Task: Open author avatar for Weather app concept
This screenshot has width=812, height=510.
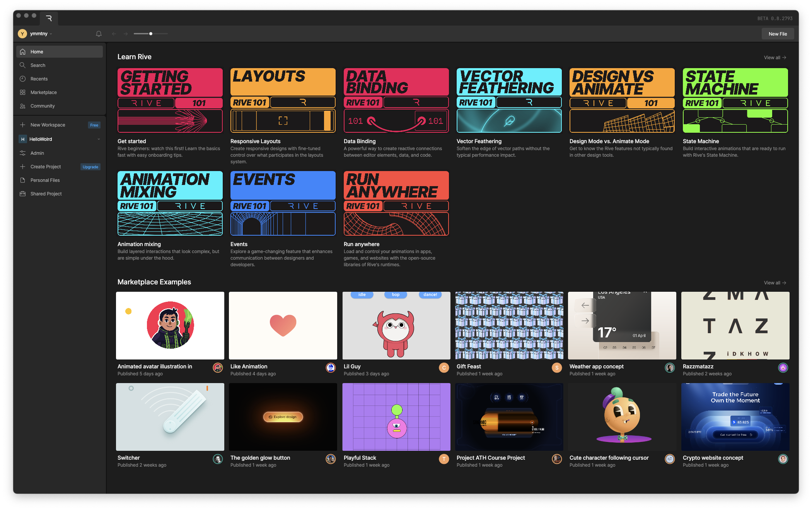Action: [x=670, y=368]
